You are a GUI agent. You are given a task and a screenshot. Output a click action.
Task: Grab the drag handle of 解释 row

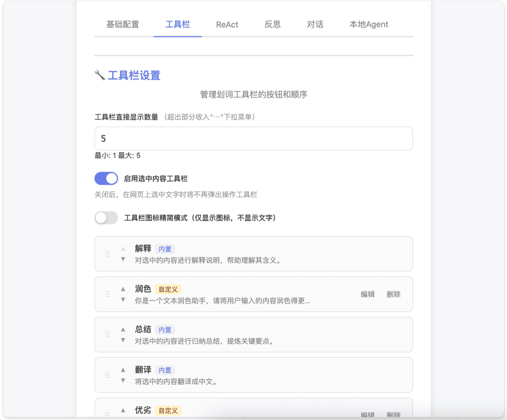tap(107, 254)
